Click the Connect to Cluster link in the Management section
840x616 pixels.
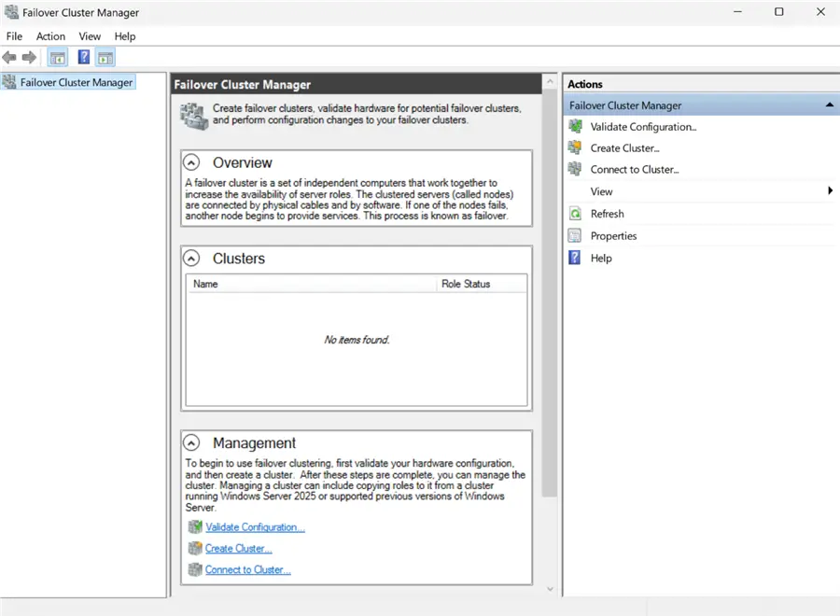pyautogui.click(x=248, y=570)
